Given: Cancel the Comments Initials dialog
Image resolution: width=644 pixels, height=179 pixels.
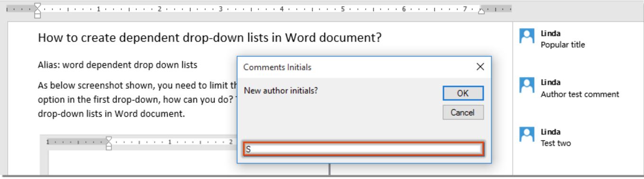Looking at the screenshot, I should coord(463,113).
